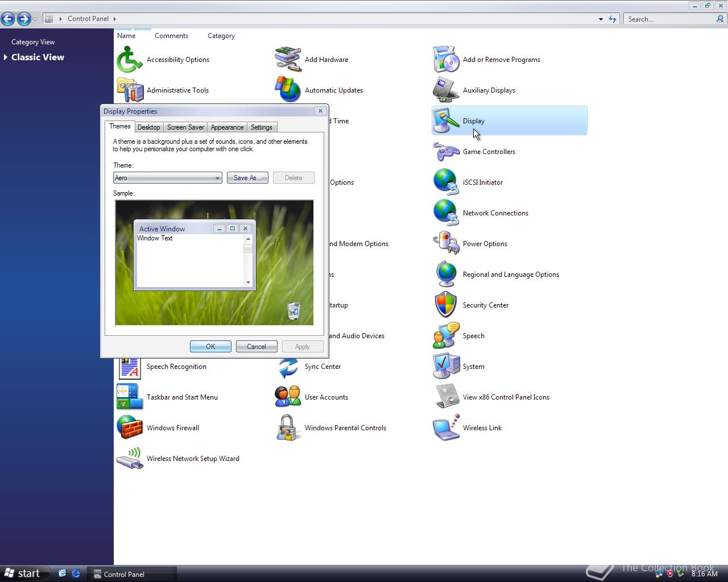Viewport: 728px width, 582px height.
Task: Open the Wireless Network Setup Wizard icon
Action: pyautogui.click(x=130, y=459)
